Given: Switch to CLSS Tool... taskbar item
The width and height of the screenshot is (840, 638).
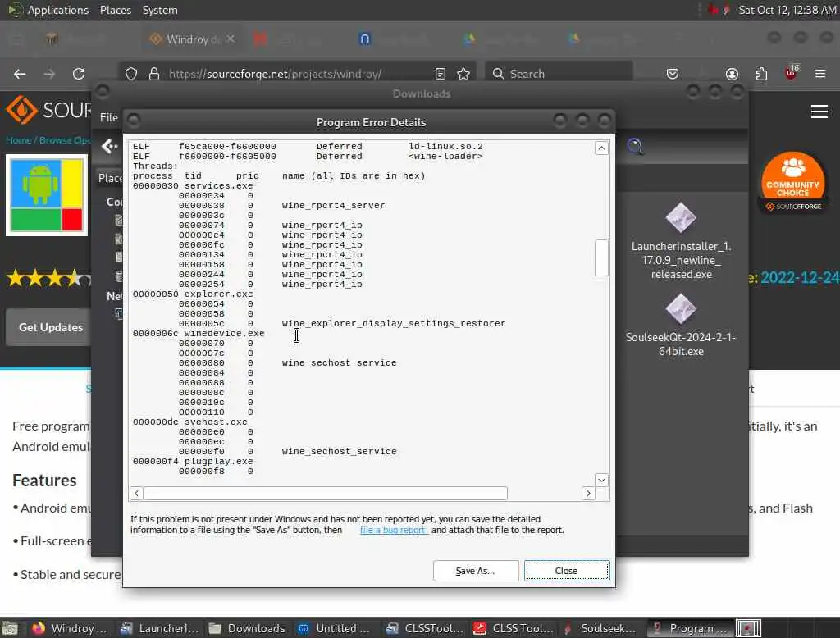Looking at the screenshot, I should [514, 628].
